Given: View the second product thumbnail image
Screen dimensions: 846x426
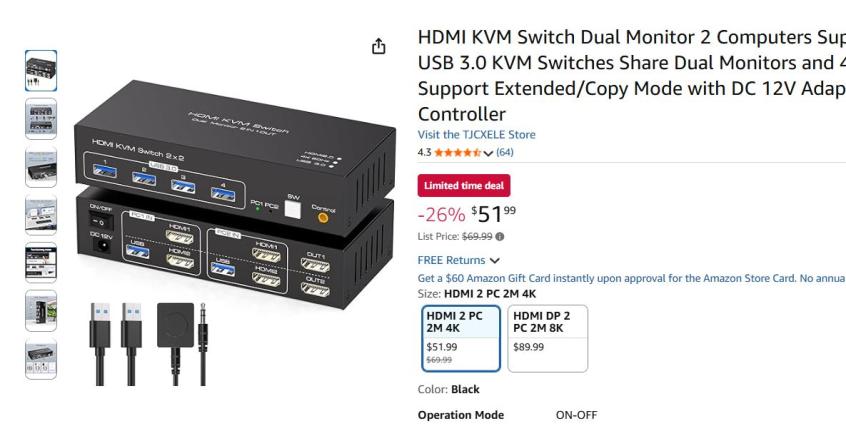Looking at the screenshot, I should pos(40,119).
